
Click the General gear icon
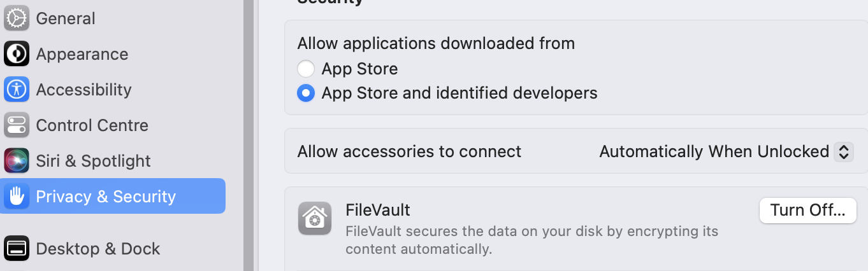point(16,18)
